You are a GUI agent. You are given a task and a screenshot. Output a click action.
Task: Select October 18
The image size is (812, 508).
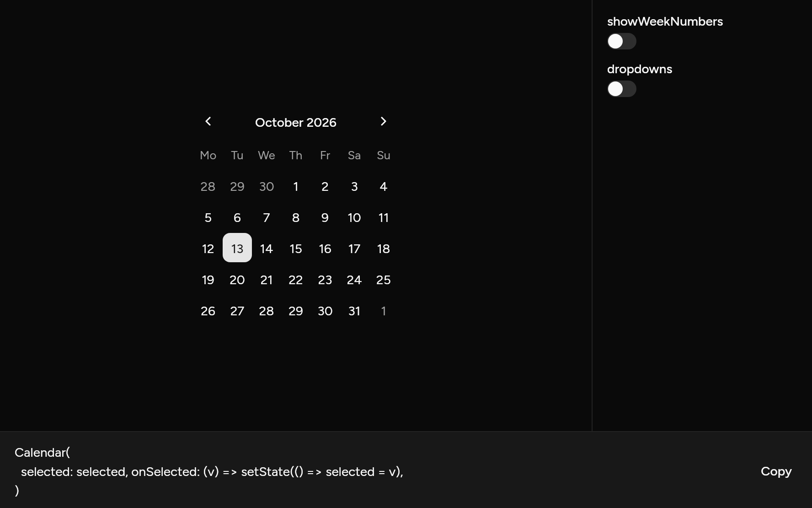coord(384,249)
